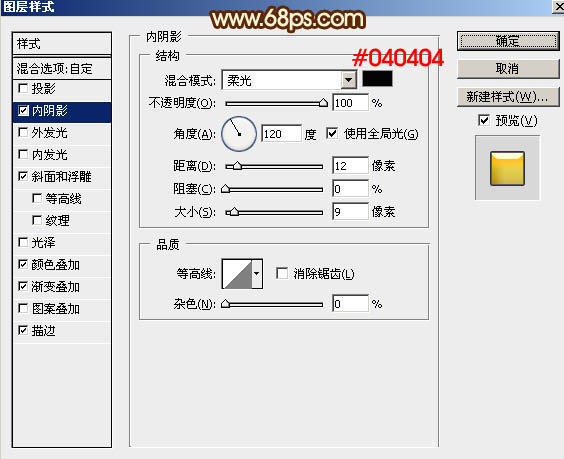The width and height of the screenshot is (564, 459).
Task: Select 混合选项:自定 entry
Action: (62, 68)
